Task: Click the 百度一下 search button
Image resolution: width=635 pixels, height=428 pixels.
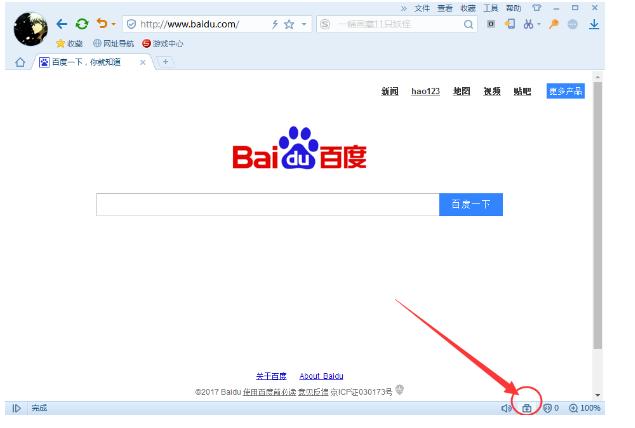Action: tap(470, 204)
